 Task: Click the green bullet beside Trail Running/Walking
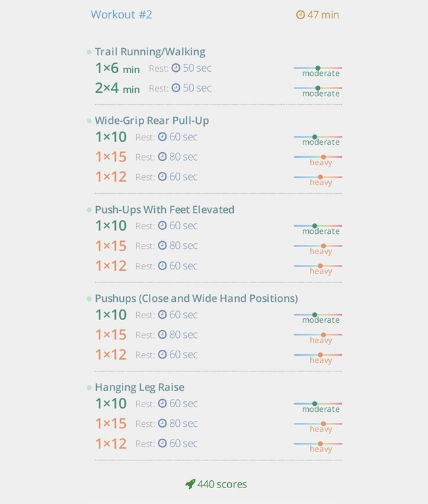click(89, 52)
